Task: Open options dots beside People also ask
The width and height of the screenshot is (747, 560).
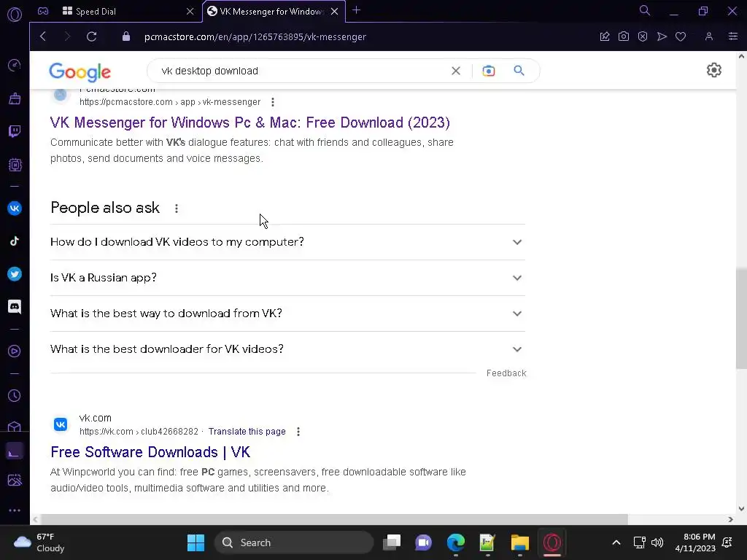Action: 177,209
